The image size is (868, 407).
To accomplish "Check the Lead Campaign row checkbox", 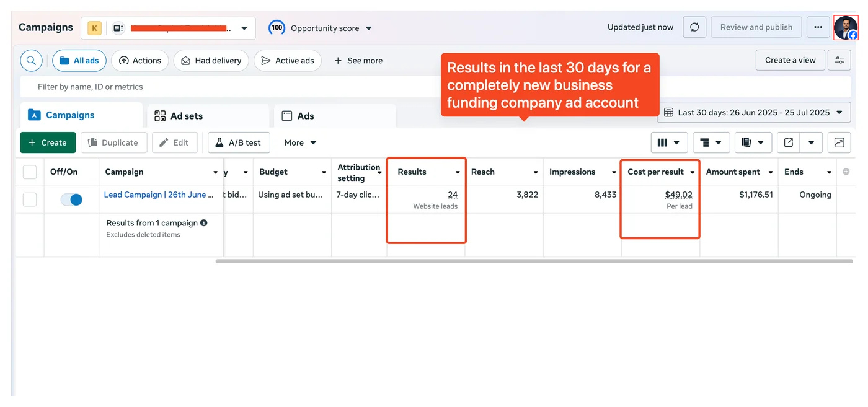I will pos(30,199).
